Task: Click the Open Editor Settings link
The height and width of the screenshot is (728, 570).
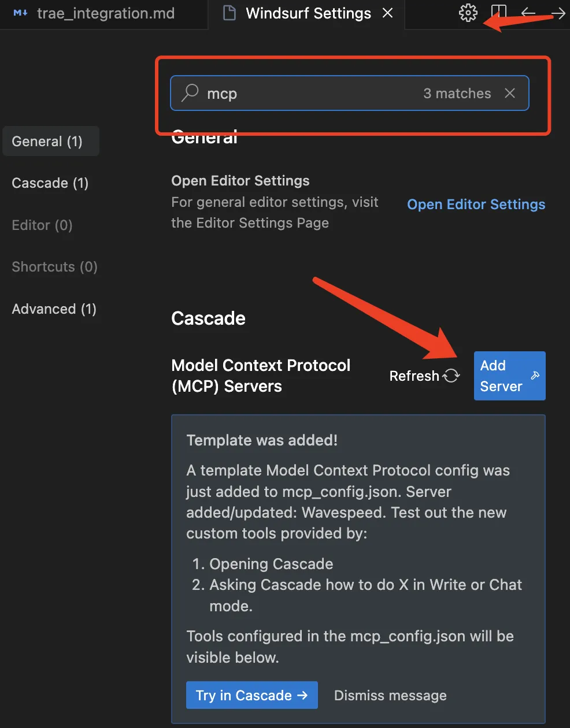Action: click(x=476, y=205)
